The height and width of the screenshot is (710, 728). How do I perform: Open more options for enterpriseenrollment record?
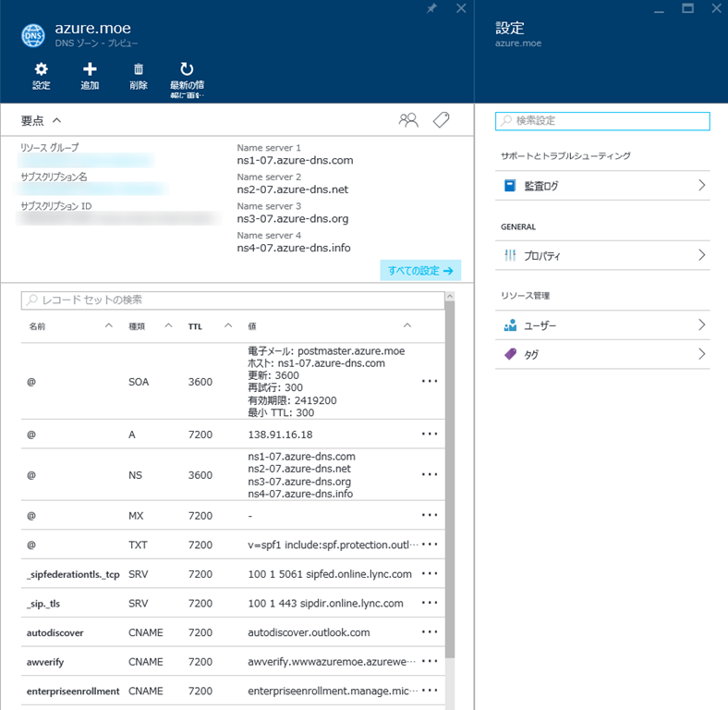[x=430, y=691]
